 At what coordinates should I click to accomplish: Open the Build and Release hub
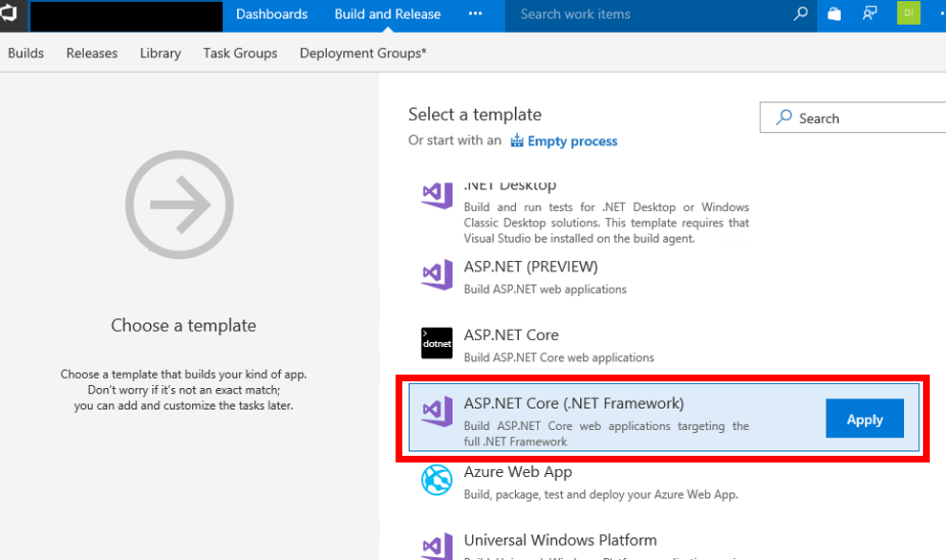[x=387, y=14]
